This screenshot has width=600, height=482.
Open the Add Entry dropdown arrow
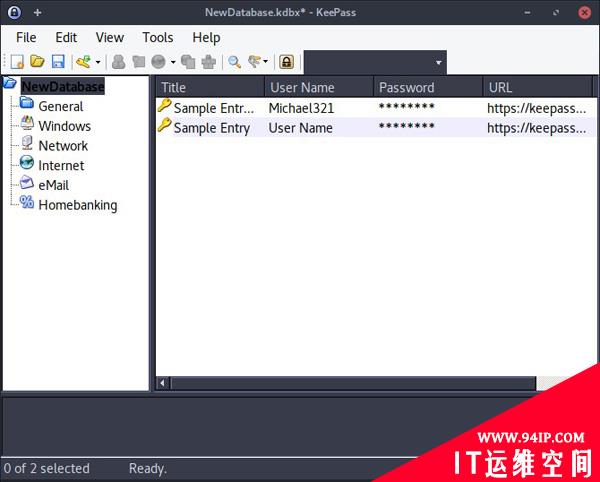coord(98,62)
